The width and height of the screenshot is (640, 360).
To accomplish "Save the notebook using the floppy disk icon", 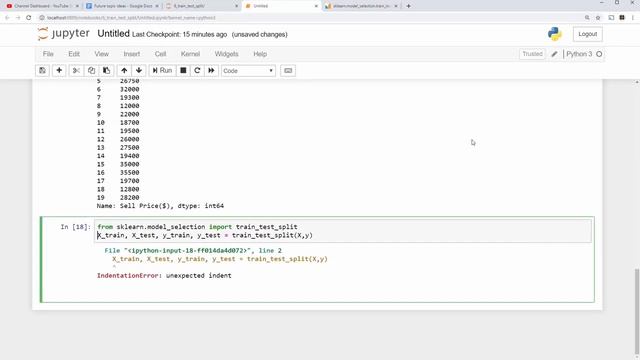I will (42, 71).
